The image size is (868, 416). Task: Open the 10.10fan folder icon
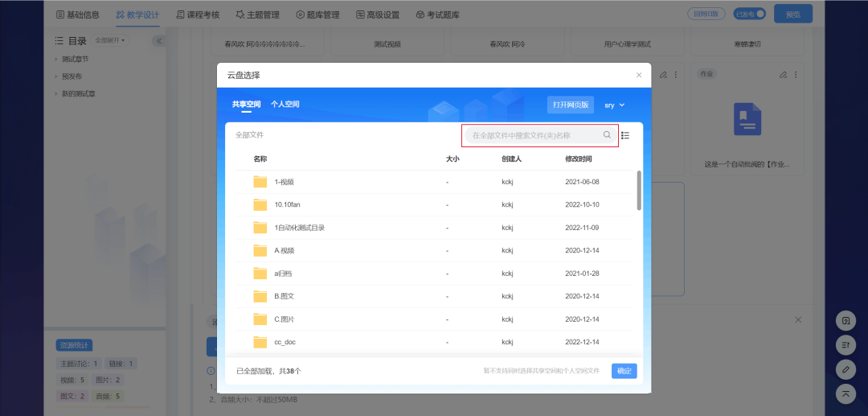[260, 204]
